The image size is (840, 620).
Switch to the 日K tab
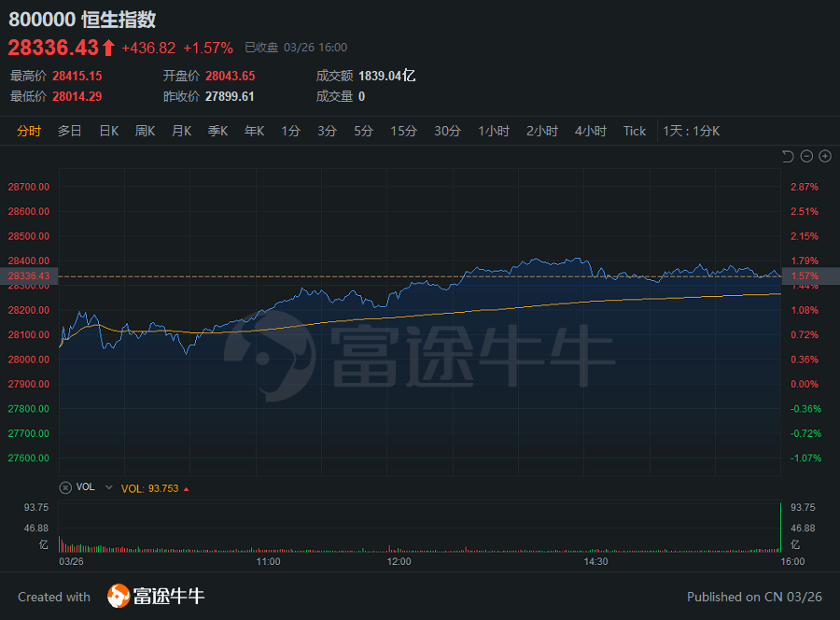(x=108, y=131)
